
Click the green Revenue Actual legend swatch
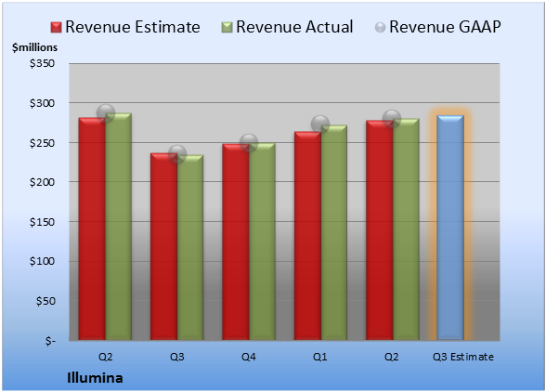(x=227, y=27)
